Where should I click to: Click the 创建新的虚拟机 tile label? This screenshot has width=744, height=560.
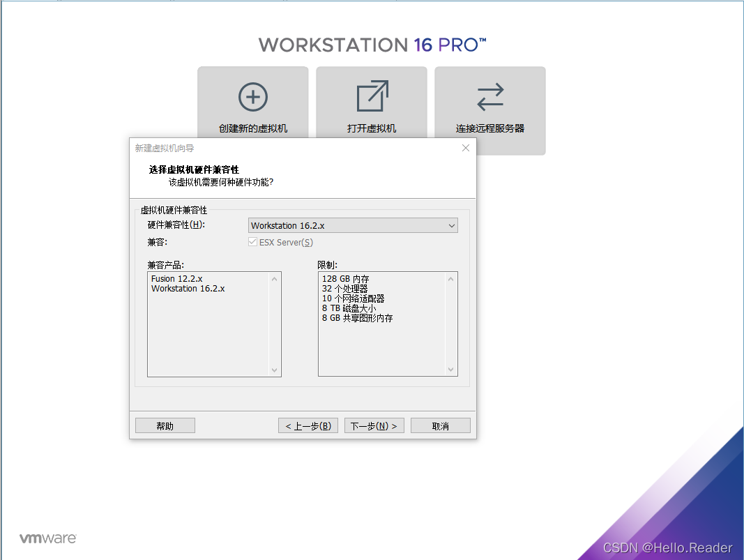point(253,128)
